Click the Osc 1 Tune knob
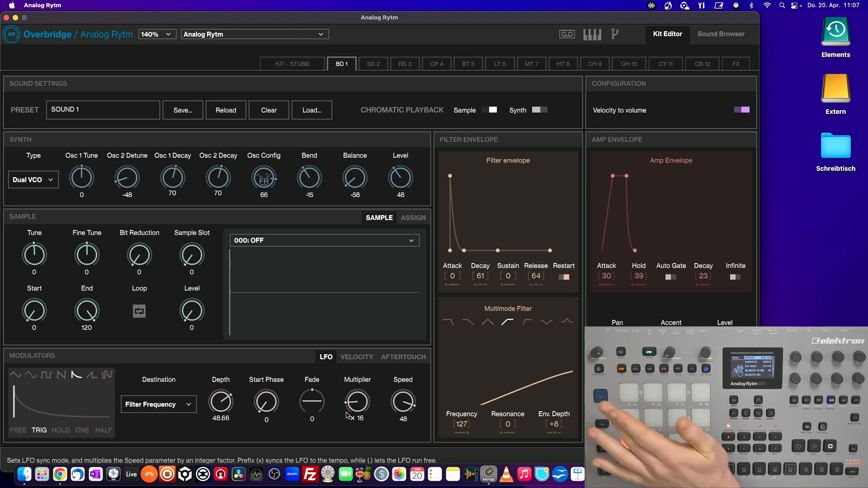 coord(81,178)
